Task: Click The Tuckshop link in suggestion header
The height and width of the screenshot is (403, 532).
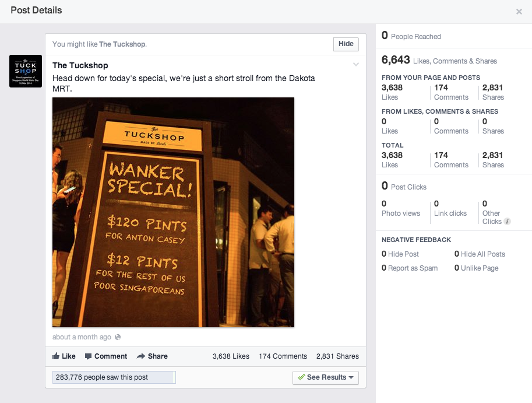Action: [122, 44]
